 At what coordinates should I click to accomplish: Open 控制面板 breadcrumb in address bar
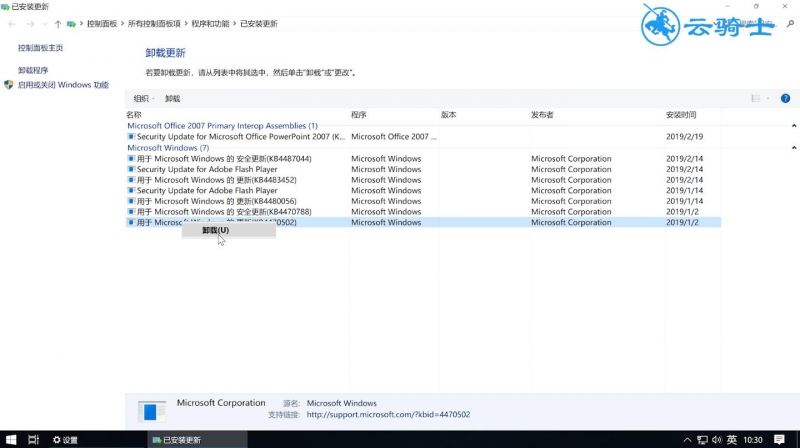102,24
